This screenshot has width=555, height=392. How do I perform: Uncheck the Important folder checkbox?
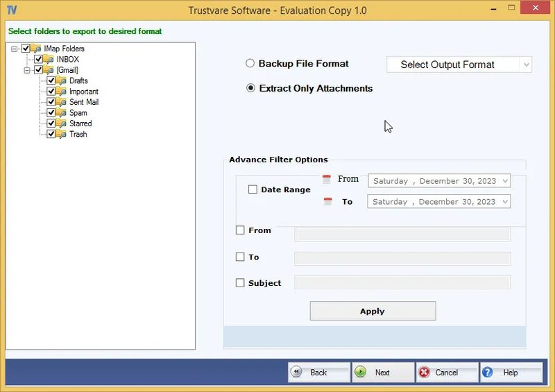(51, 91)
